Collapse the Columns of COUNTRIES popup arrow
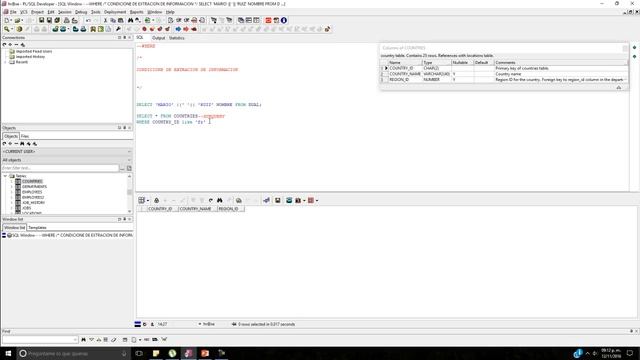The height and width of the screenshot is (360, 640). tap(619, 87)
